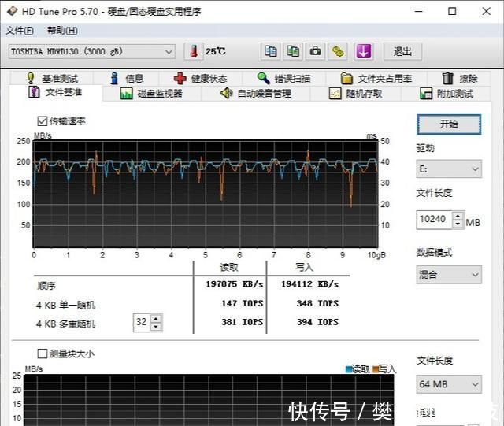This screenshot has height=426, width=504.
Task: Increase queue depth 32 with up arrow
Action: [156, 319]
